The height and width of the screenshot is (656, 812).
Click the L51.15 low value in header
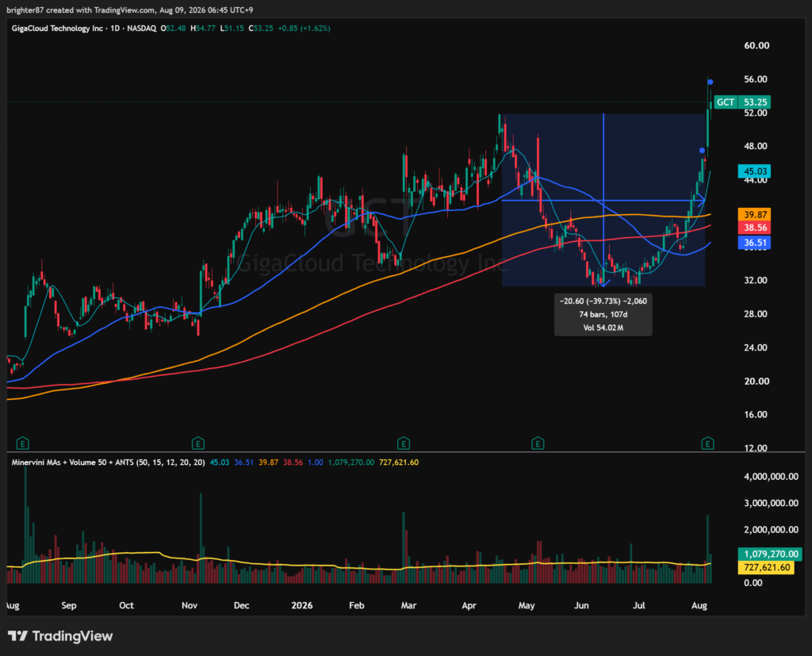(232, 29)
